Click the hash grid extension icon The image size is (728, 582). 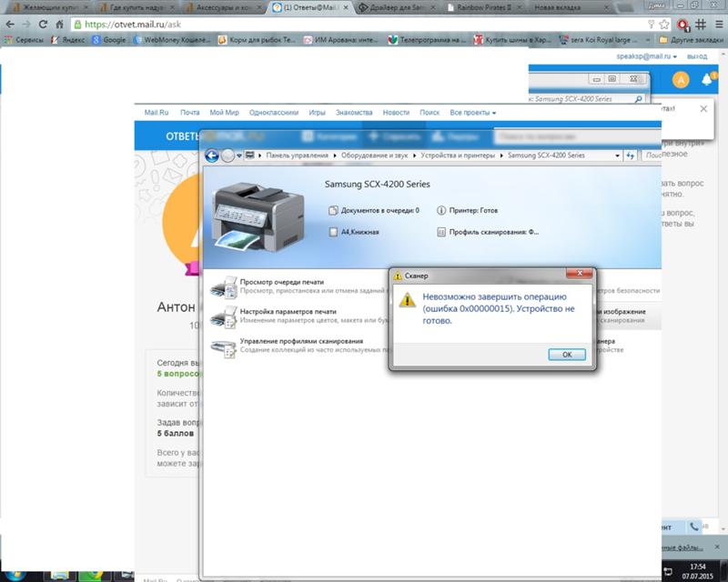(701, 25)
